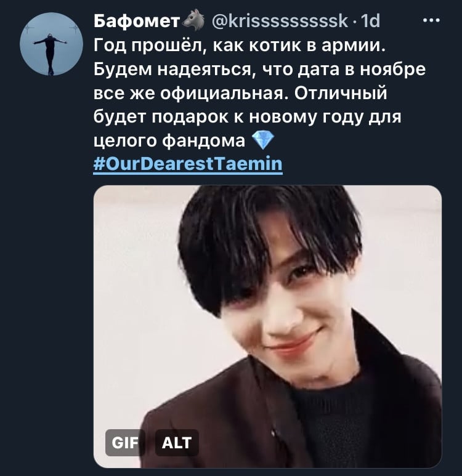Screen dimensions: 462x476
Task: Tap the line "будет подарок к новому году для"
Action: (x=247, y=116)
